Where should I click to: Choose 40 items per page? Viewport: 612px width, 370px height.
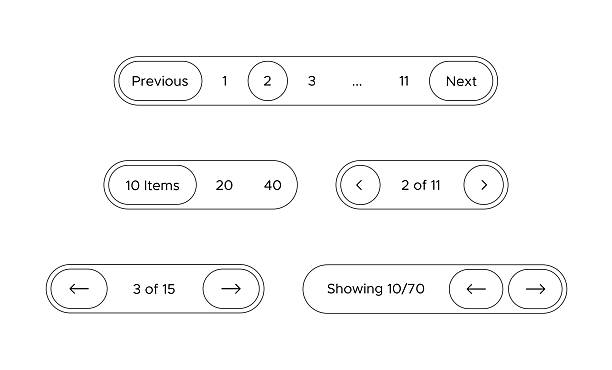tap(272, 185)
